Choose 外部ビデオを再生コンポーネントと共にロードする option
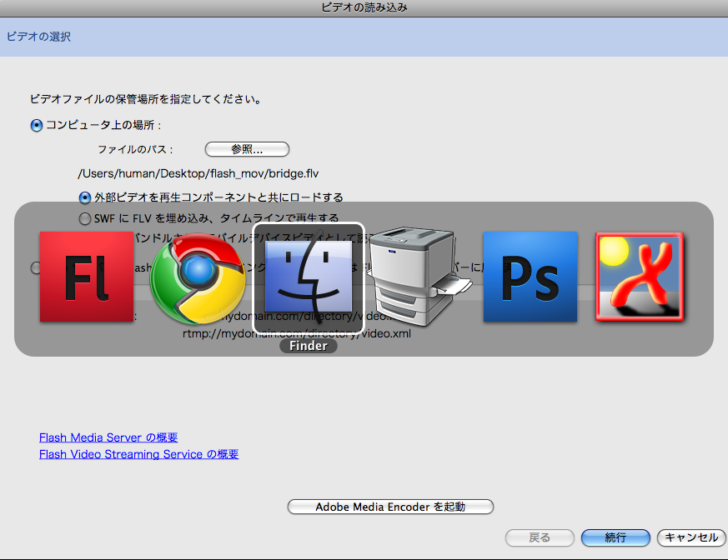Viewport: 728px width, 560px height. [x=84, y=197]
